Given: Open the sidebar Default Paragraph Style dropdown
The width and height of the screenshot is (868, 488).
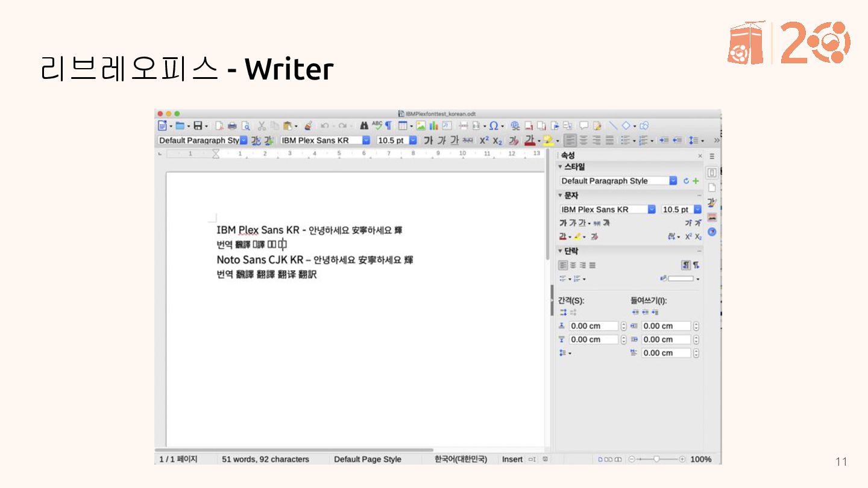Looking at the screenshot, I should click(673, 181).
